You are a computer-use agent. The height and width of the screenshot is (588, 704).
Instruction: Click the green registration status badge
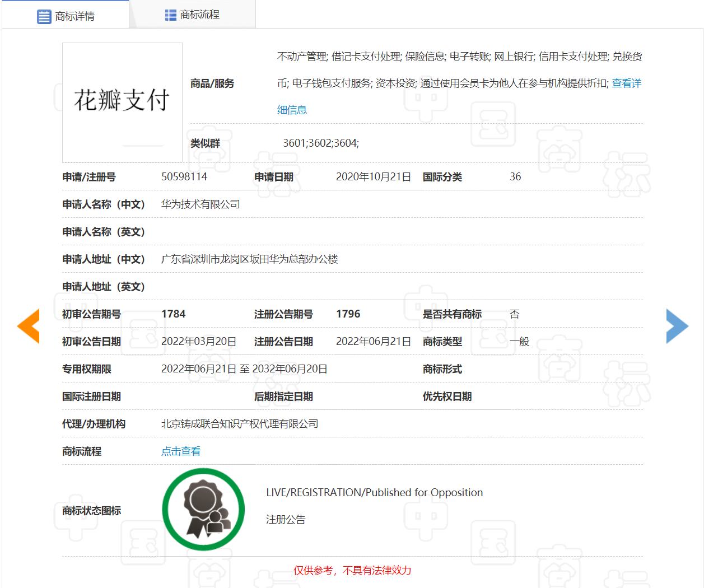pos(203,509)
